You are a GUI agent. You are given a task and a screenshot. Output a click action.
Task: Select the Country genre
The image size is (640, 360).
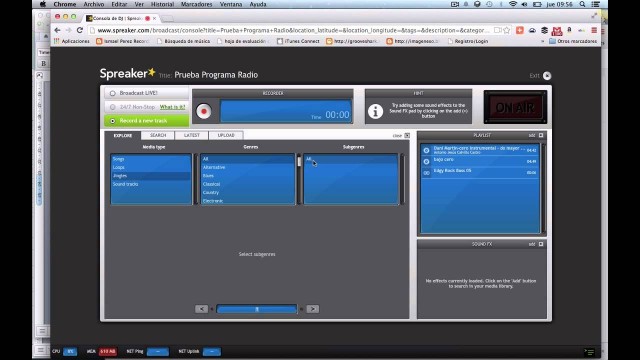(x=247, y=192)
